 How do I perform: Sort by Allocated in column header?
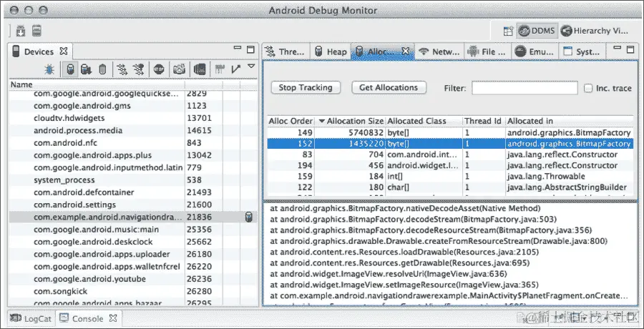[x=570, y=121]
